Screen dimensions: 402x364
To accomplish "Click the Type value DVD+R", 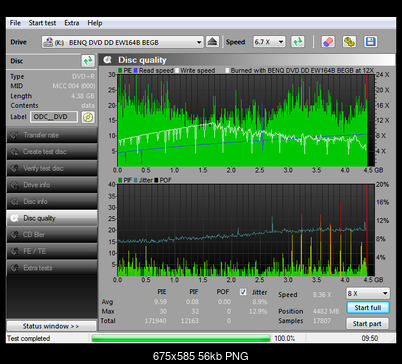I will pyautogui.click(x=83, y=77).
